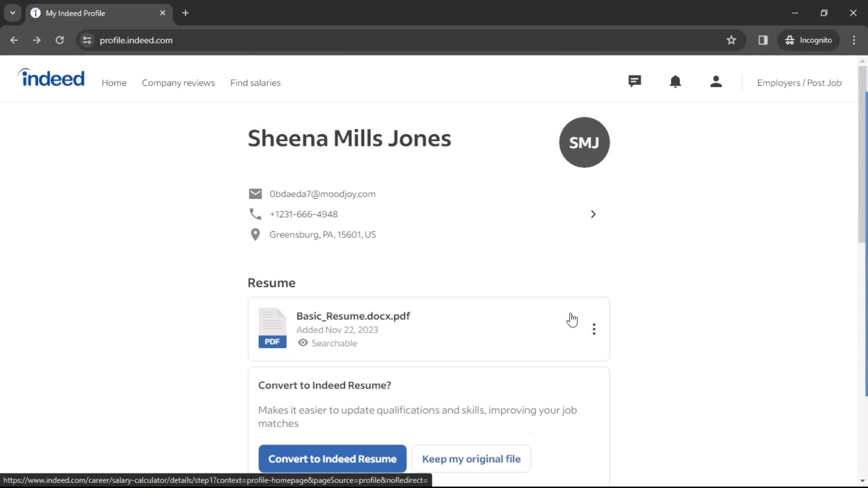Click the email envelope icon

coord(255,194)
